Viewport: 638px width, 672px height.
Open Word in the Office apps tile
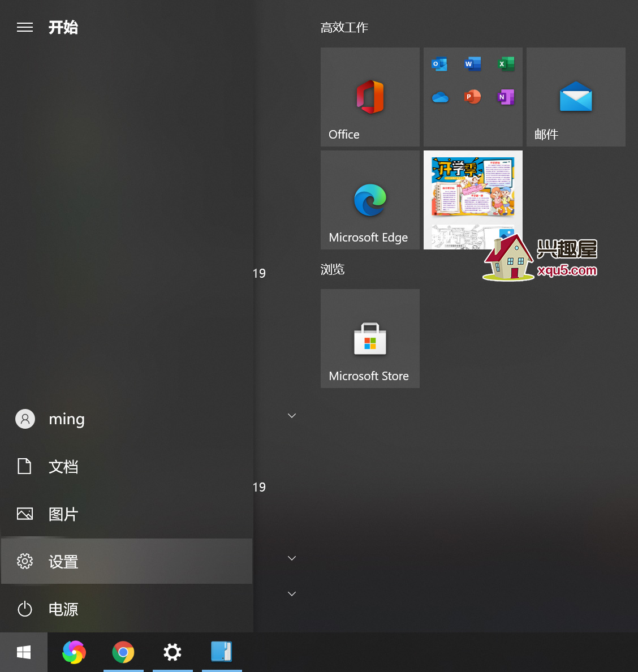(473, 64)
